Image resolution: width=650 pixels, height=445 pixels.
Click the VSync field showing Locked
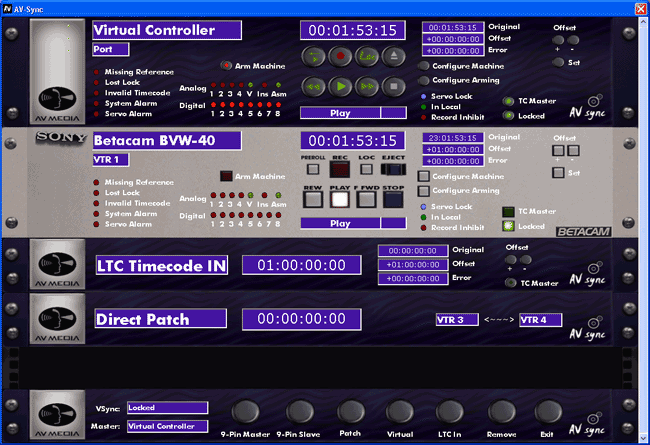click(167, 408)
